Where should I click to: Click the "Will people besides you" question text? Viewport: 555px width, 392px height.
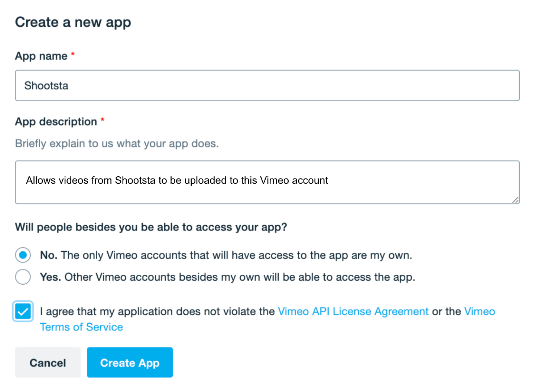(x=151, y=227)
